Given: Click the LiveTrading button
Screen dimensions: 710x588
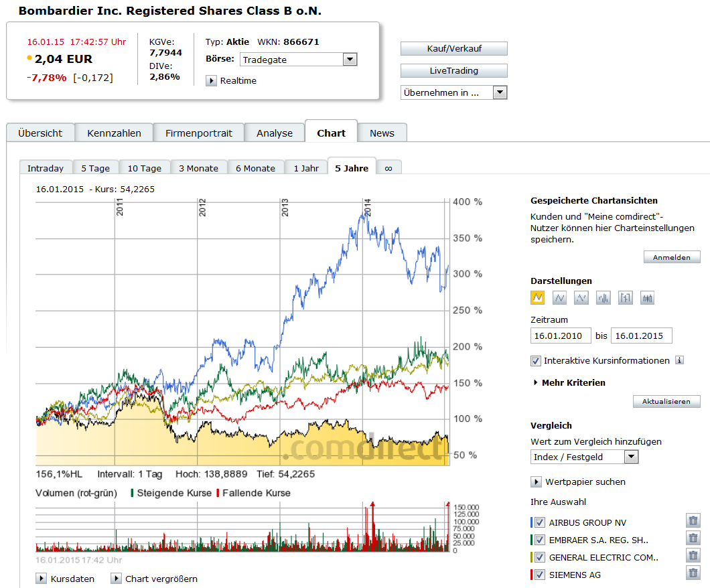Looking at the screenshot, I should (x=453, y=70).
